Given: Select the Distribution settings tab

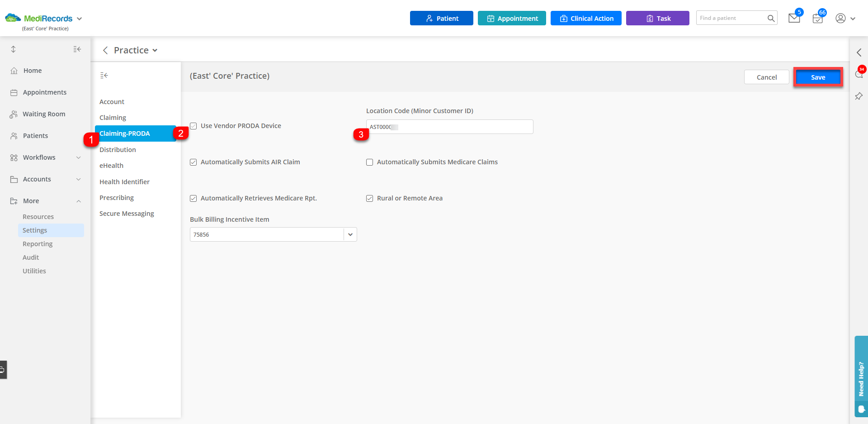Looking at the screenshot, I should tap(118, 150).
